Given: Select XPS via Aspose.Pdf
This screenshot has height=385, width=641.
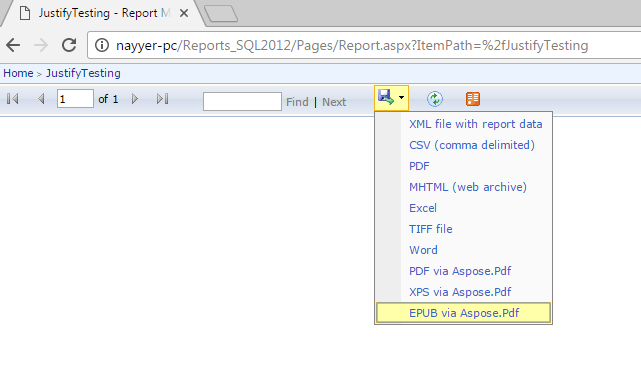Looking at the screenshot, I should (x=460, y=292).
